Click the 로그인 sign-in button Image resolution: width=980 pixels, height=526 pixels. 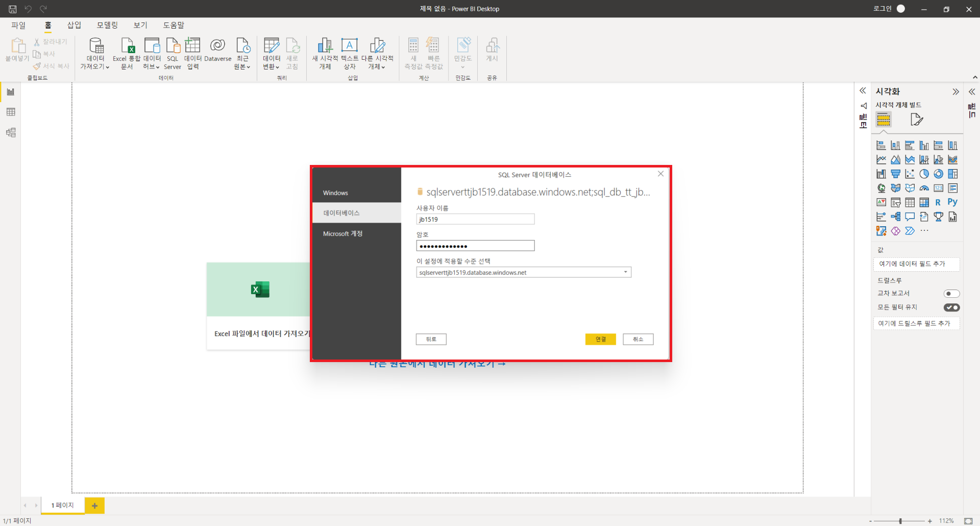point(889,9)
